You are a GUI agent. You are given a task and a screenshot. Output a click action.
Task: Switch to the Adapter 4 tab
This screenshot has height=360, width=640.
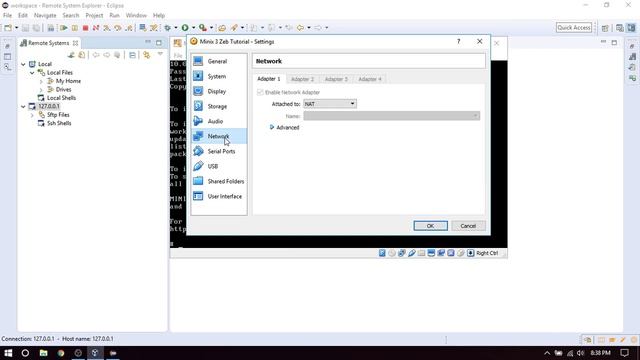[370, 79]
